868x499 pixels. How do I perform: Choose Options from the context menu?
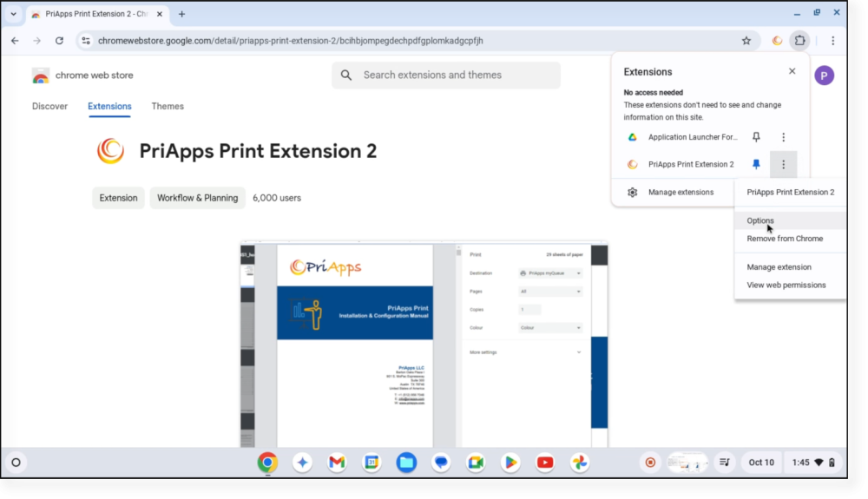791,220
